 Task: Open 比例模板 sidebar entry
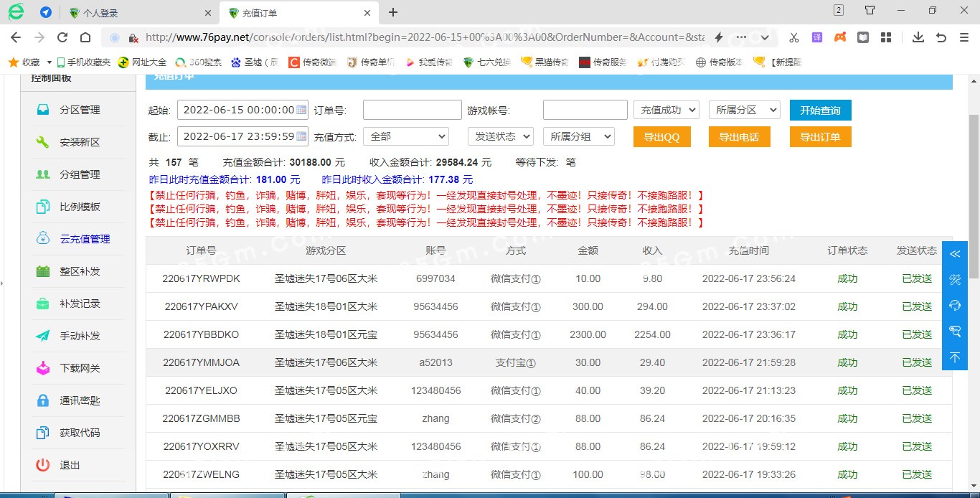[x=79, y=207]
